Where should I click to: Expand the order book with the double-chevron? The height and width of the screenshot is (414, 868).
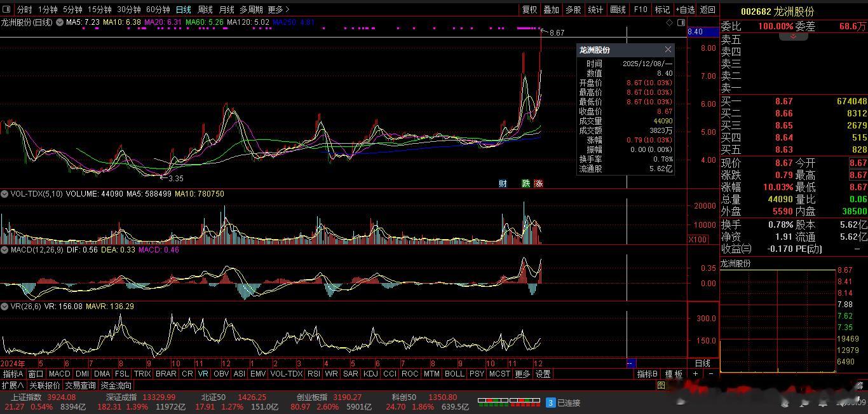click(793, 36)
